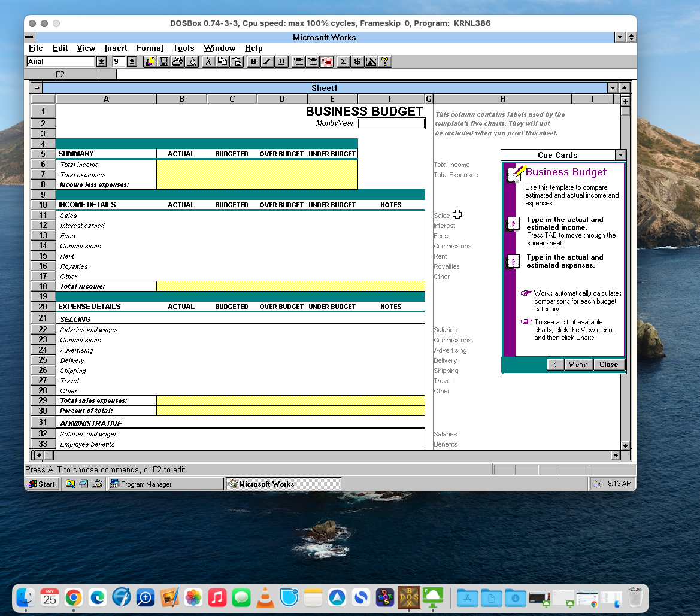Click sheet horizontal scrollbar left arrow
This screenshot has width=700, height=616.
pos(39,456)
